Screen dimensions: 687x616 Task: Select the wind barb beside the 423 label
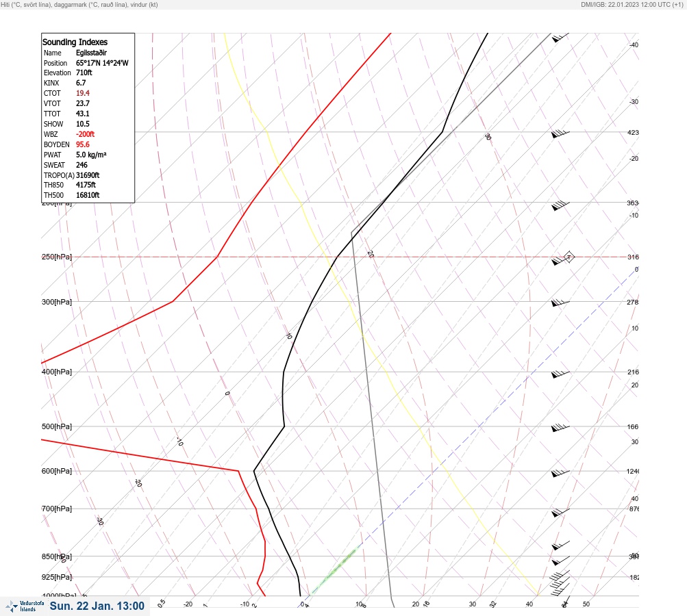point(560,133)
